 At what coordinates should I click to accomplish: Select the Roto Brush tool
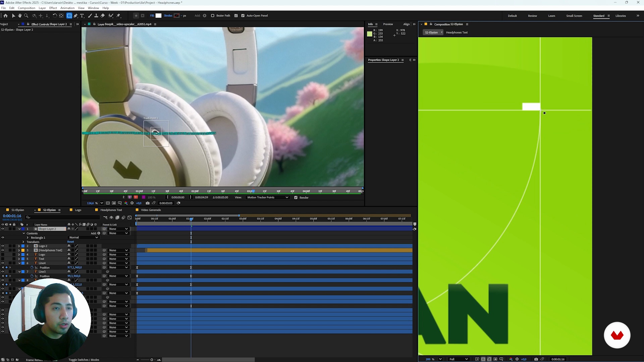pyautogui.click(x=111, y=16)
